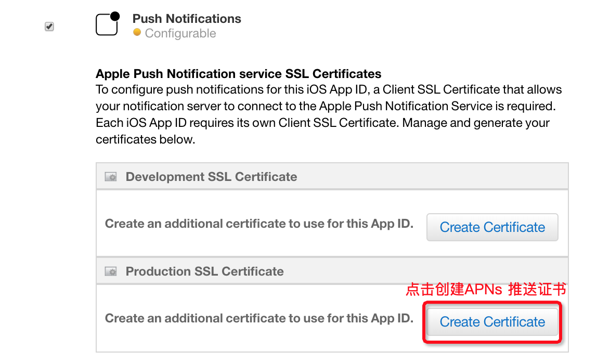Viewport: 597px width, 364px height.
Task: Create a Production SSL certificate
Action: [492, 322]
